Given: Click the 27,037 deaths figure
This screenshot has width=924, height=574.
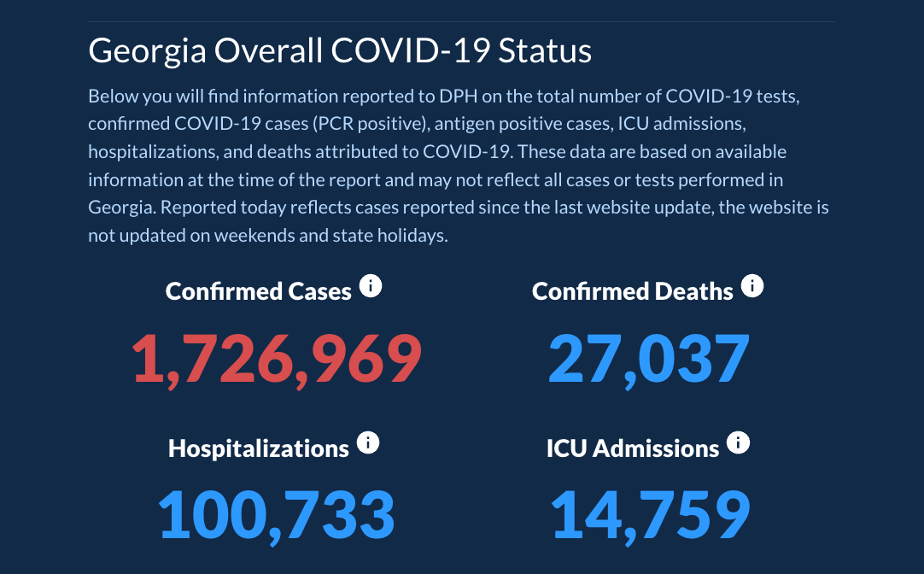Looking at the screenshot, I should [x=648, y=359].
